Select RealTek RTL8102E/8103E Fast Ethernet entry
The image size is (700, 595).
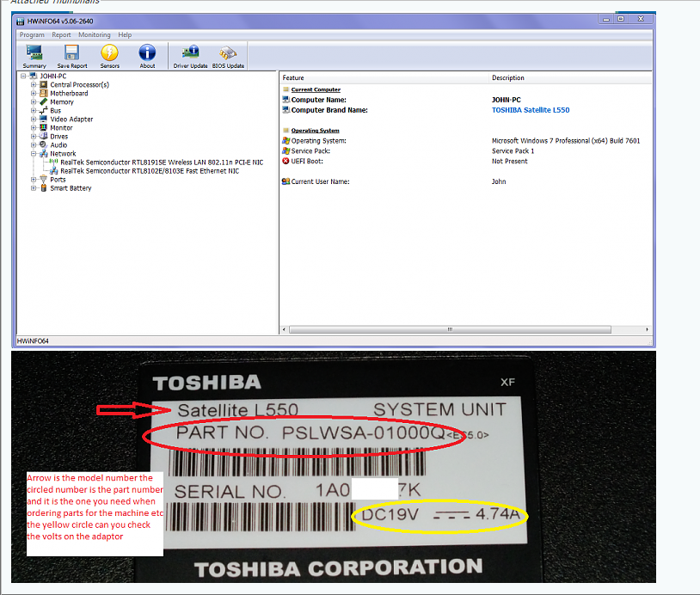point(150,171)
